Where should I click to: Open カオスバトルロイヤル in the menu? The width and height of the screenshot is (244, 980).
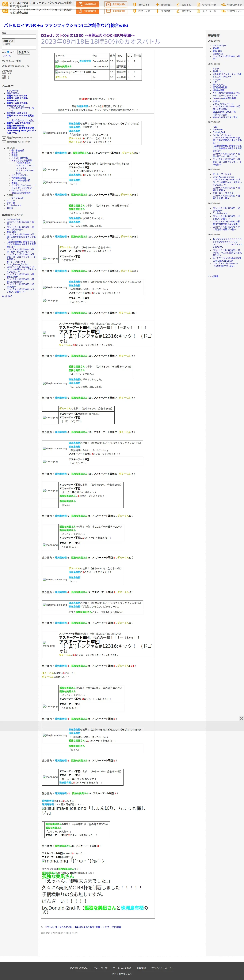click(17, 113)
